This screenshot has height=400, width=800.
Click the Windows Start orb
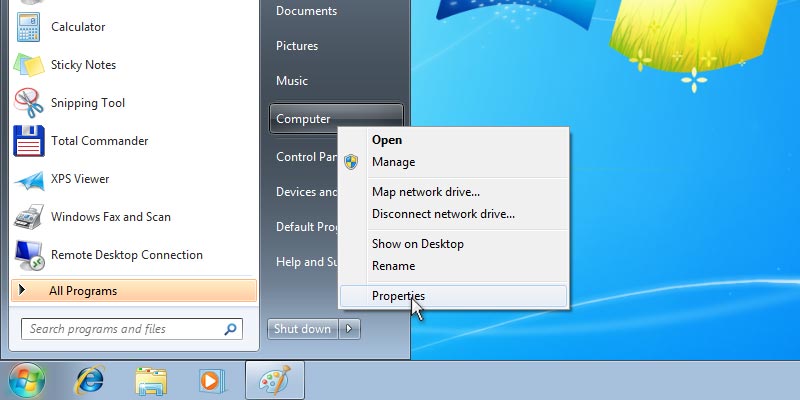[x=27, y=380]
